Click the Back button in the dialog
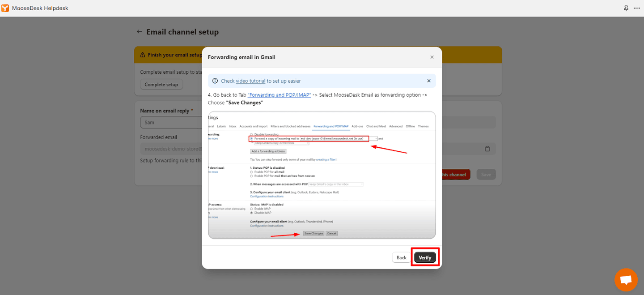Screen dimensions: 644x295 click(x=402, y=257)
